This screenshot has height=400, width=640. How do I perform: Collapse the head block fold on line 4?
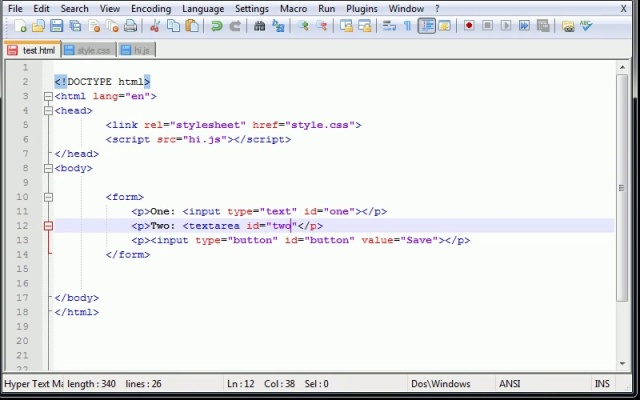click(48, 111)
